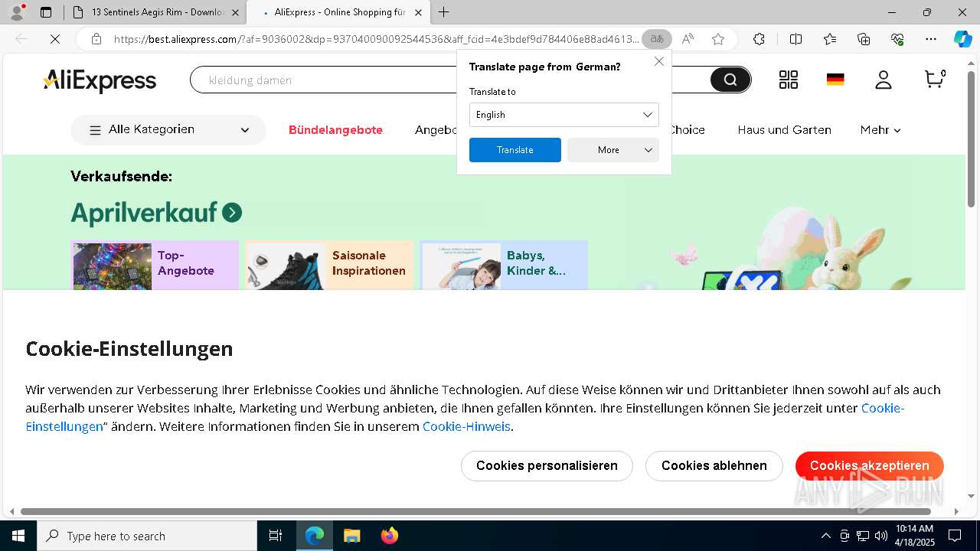This screenshot has width=980, height=551.
Task: Open Edge Settings and more menu
Action: click(x=931, y=39)
